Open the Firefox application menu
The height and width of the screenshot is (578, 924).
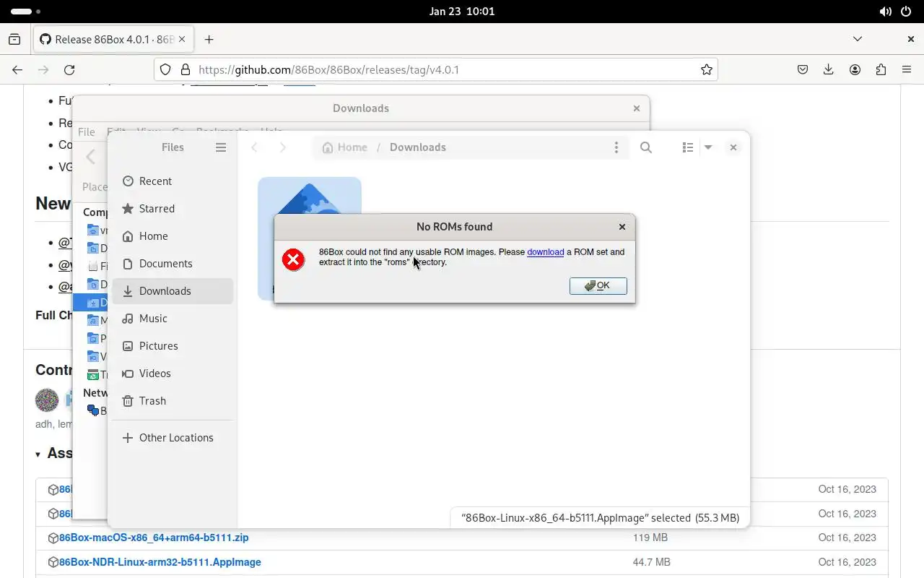[907, 70]
